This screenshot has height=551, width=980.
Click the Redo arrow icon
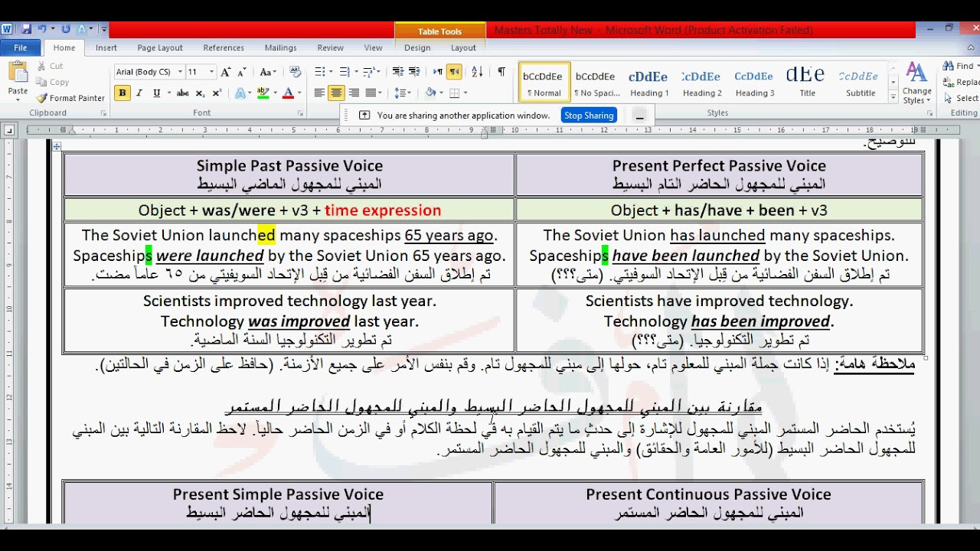[66, 29]
